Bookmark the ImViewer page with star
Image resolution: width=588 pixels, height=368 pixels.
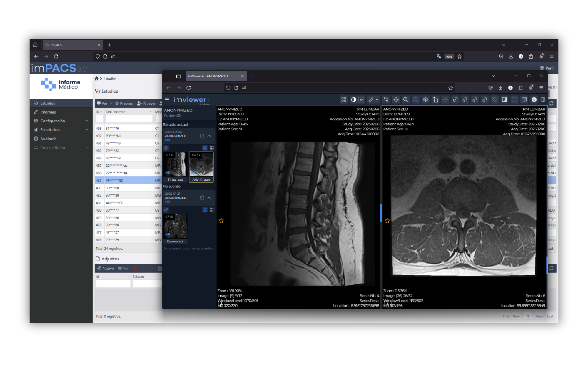[451, 88]
